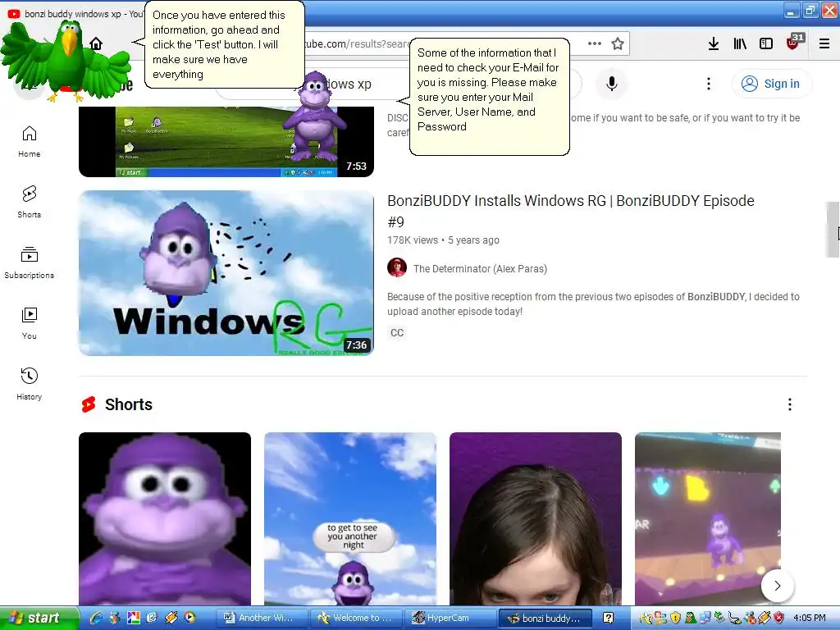Launch Winamp from quick launch
The width and height of the screenshot is (840, 630).
click(171, 618)
